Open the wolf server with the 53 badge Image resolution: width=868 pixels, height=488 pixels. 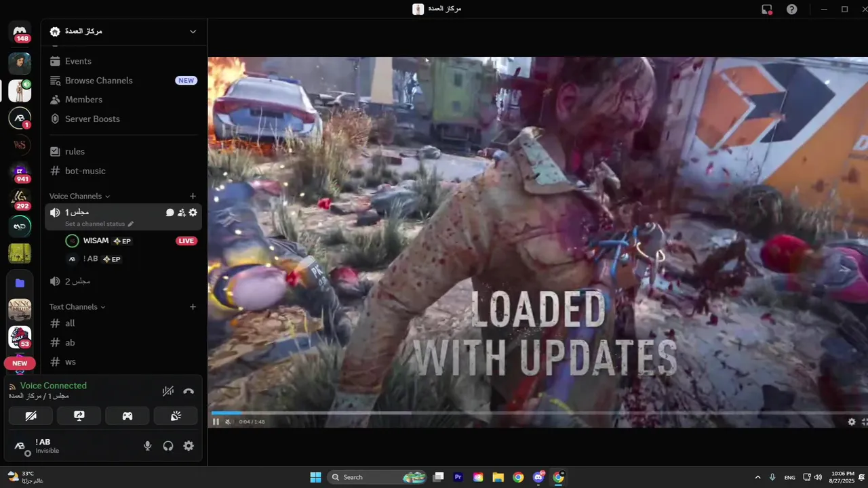click(x=20, y=338)
